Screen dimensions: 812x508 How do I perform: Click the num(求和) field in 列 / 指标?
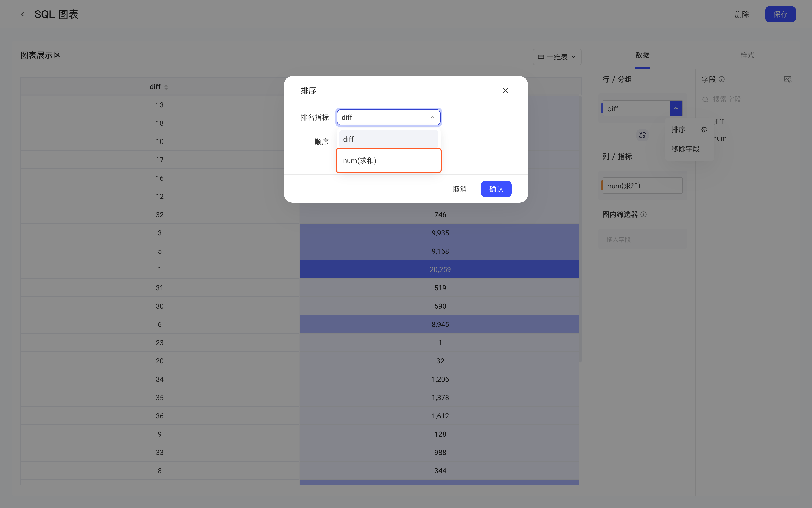pyautogui.click(x=642, y=186)
